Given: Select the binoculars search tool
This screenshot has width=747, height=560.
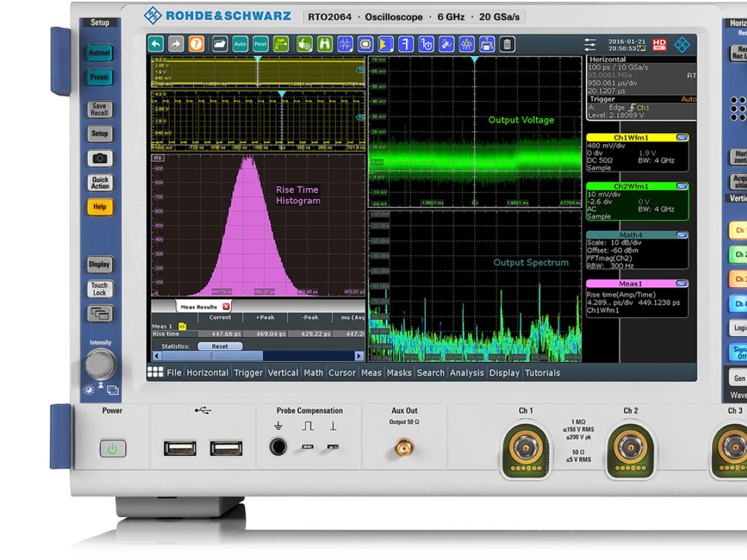Looking at the screenshot, I should pyautogui.click(x=324, y=44).
